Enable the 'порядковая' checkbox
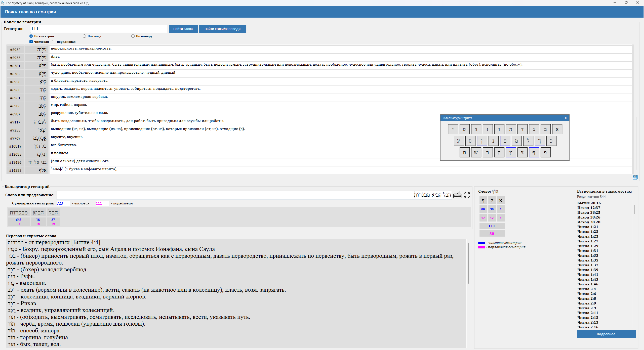The image size is (644, 350). tap(54, 42)
